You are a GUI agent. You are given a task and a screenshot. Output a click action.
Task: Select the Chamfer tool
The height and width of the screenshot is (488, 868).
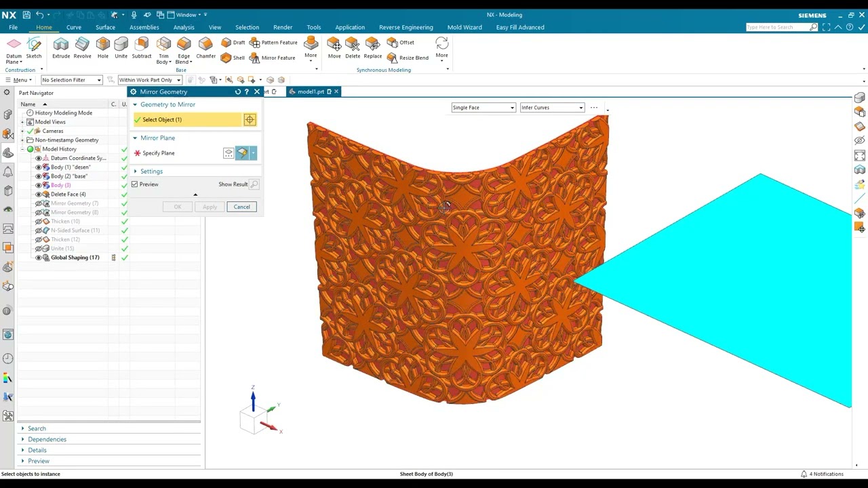pos(205,48)
